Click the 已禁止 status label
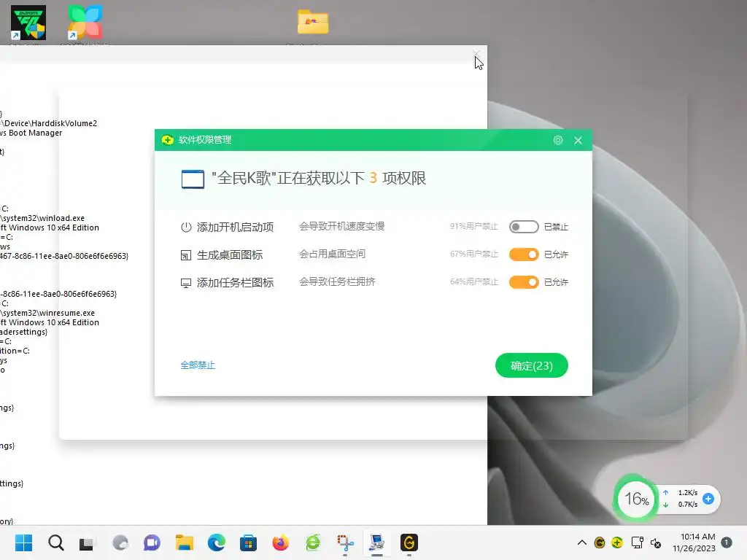Viewport: 747px width, 560px height. pos(556,227)
